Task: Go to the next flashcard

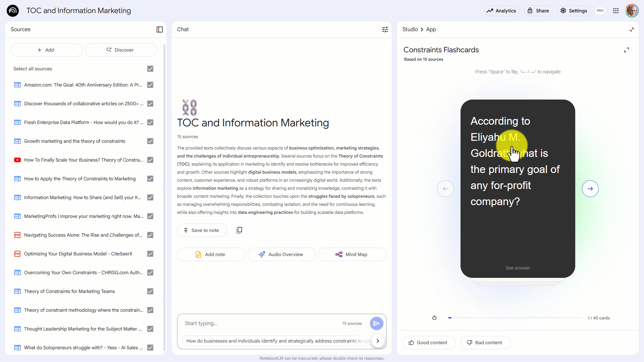Action: 590,189
